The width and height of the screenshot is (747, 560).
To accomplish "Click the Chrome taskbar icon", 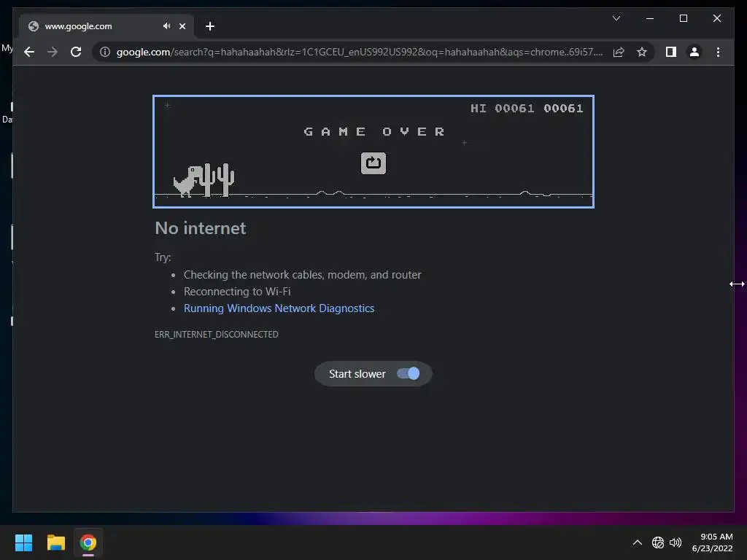I will coord(88,542).
